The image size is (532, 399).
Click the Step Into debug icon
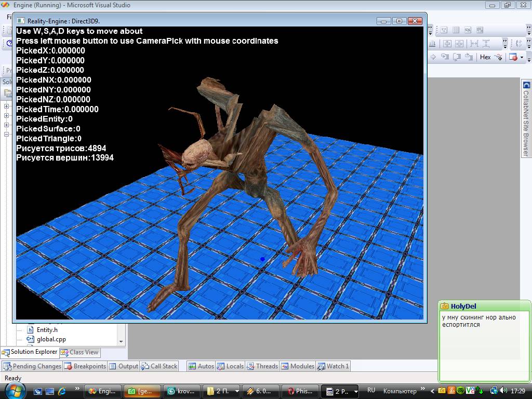click(x=445, y=57)
